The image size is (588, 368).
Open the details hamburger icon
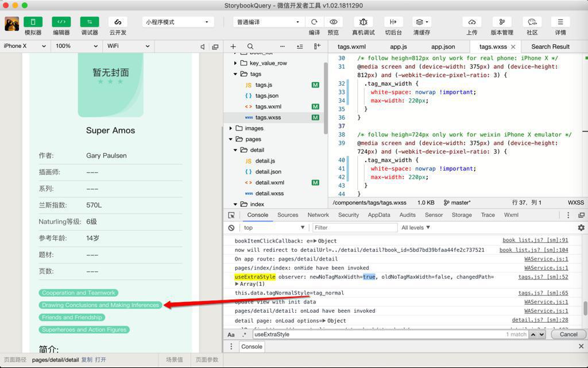[x=560, y=22]
